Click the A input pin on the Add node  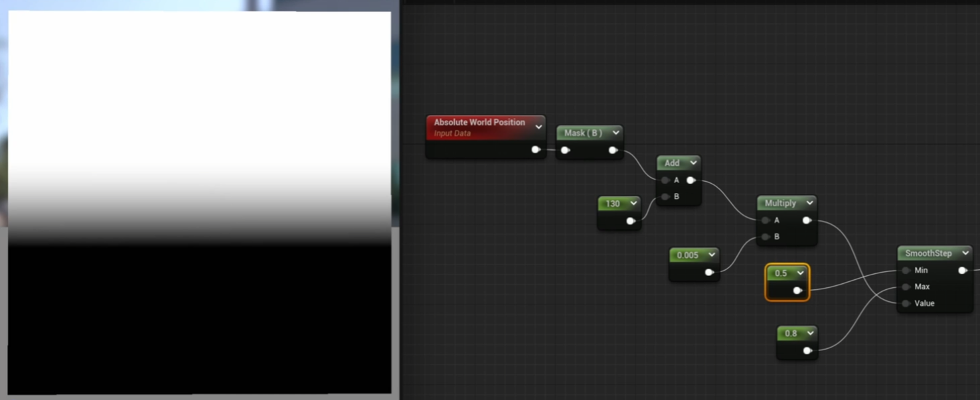click(x=665, y=180)
